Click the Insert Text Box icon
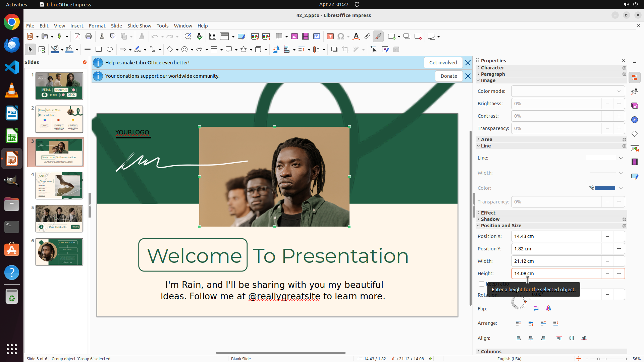644x362 pixels. 330,37
